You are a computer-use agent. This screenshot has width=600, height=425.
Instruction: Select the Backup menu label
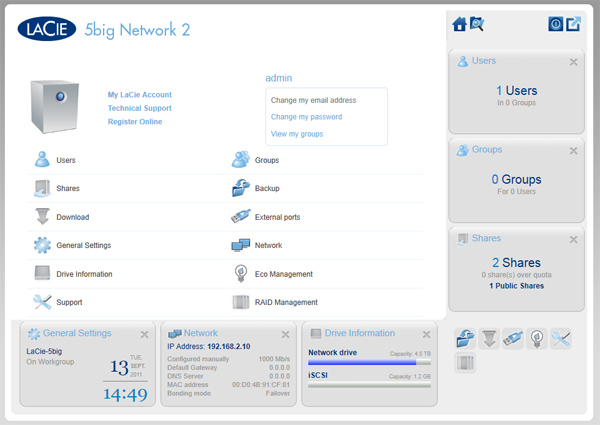pyautogui.click(x=267, y=188)
